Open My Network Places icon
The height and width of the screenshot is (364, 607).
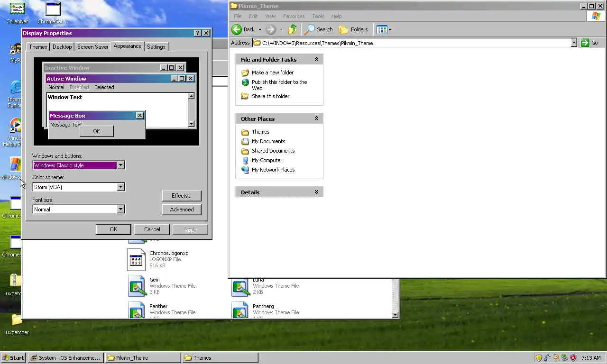tap(245, 170)
